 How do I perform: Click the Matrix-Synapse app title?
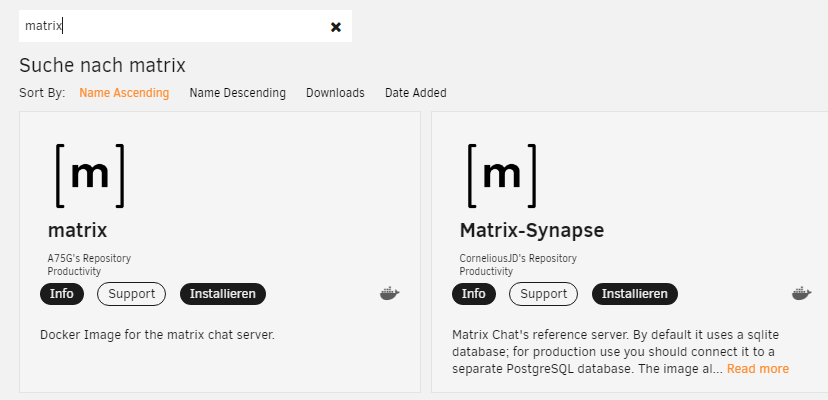(x=532, y=230)
